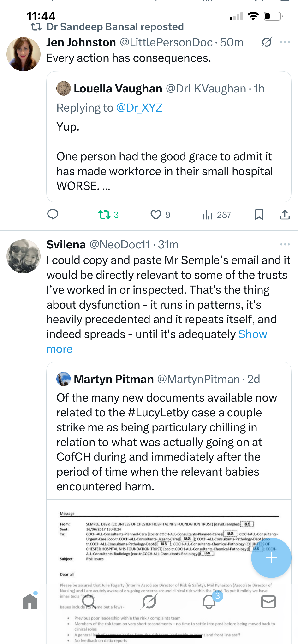The image size is (298, 644).
Task: Open Notifications with 3 unread
Action: (209, 602)
